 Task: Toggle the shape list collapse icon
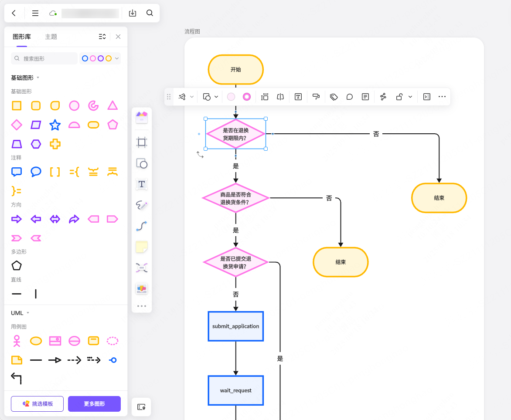click(102, 37)
